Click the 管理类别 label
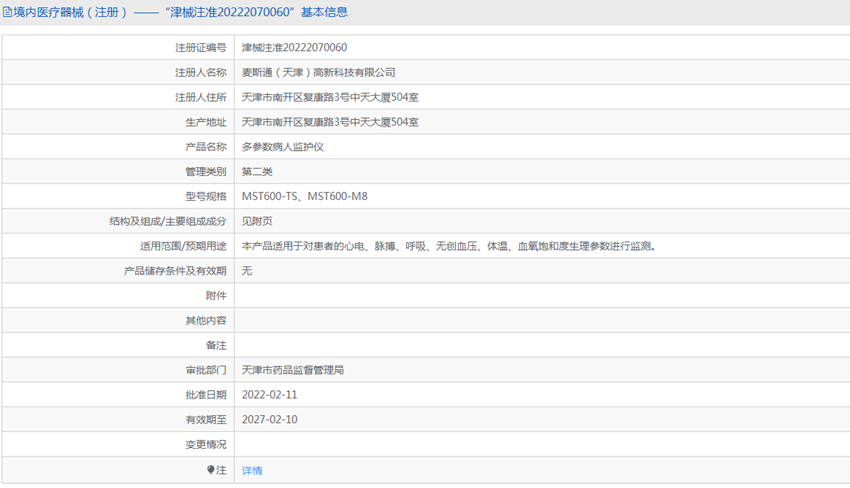Image resolution: width=850 pixels, height=488 pixels. [206, 172]
